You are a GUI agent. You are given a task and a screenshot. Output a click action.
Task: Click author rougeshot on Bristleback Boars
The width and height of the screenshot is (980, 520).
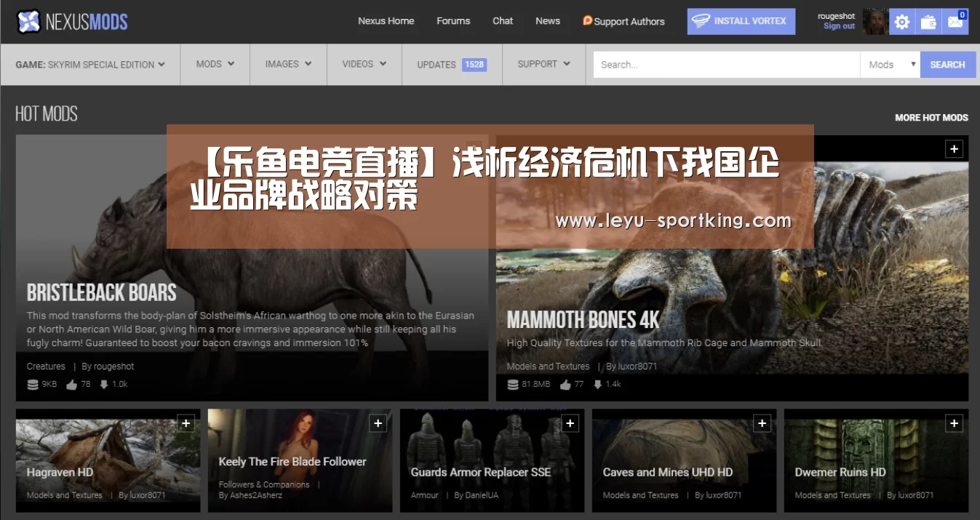point(113,367)
